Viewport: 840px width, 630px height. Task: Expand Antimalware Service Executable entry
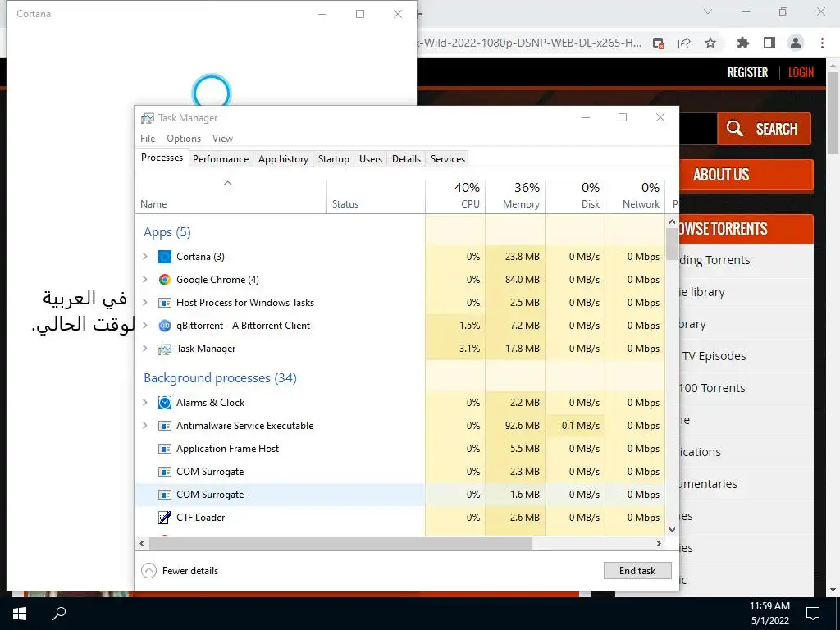[144, 426]
